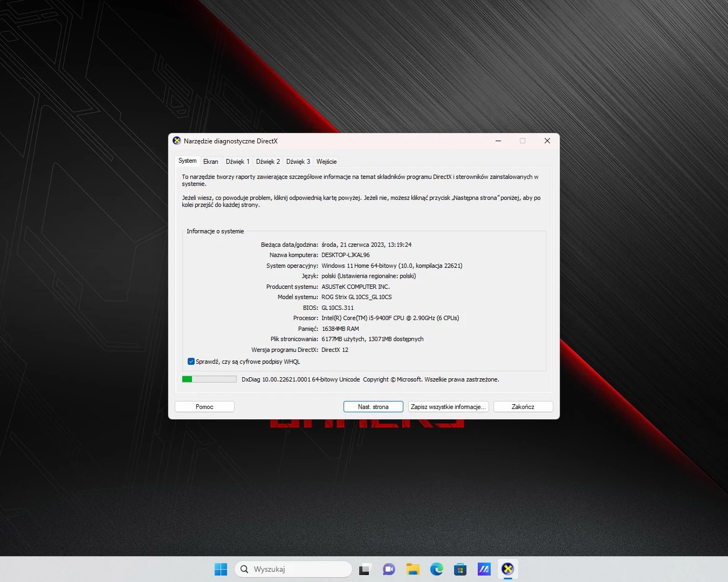Click the Nast. strona button
728x582 pixels.
tap(373, 407)
